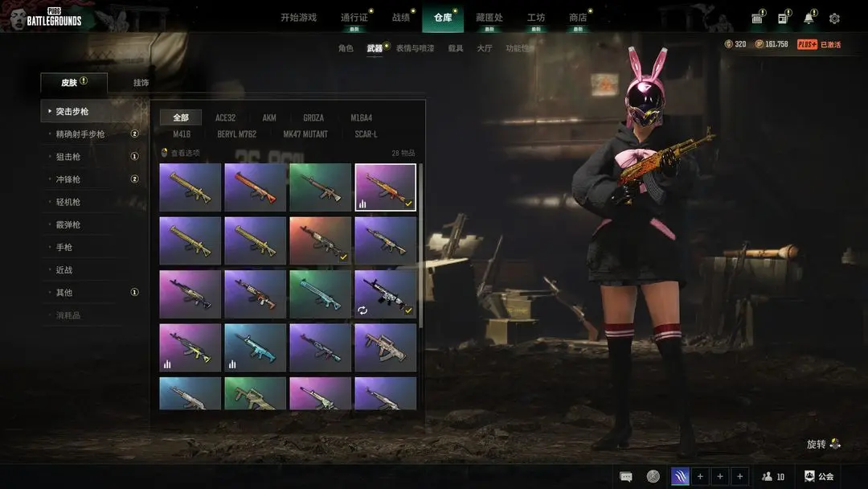Click the mouse icon next to 旋转

point(835,444)
